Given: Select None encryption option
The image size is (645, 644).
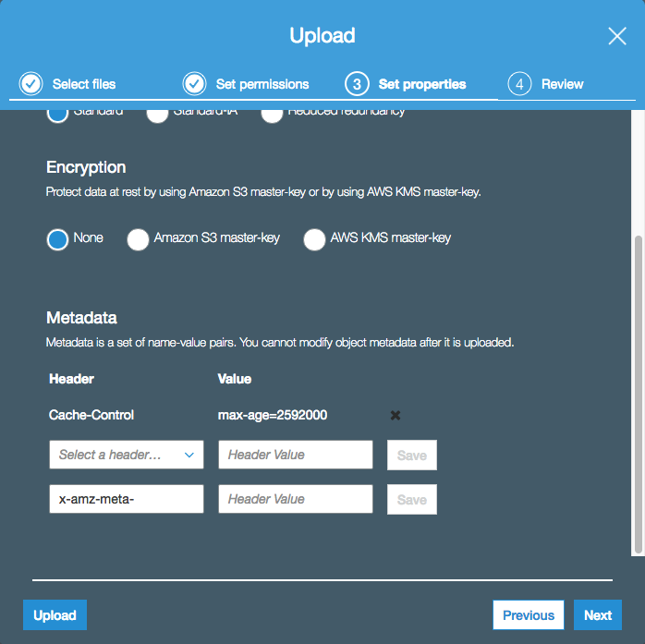Looking at the screenshot, I should point(58,239).
